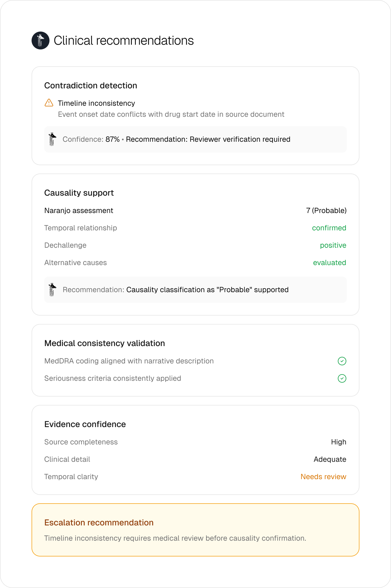The height and width of the screenshot is (588, 391).
Task: Select the Naranjo assessment 7 (Probable) value
Action: tap(326, 211)
